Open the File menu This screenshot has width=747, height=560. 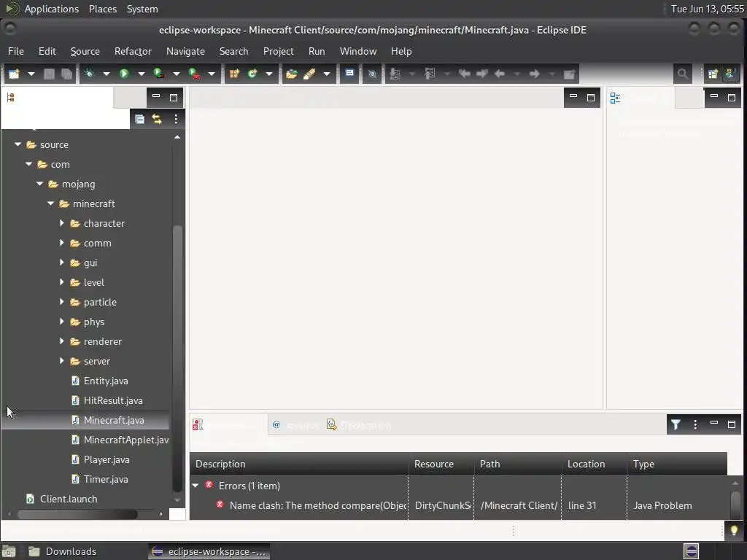pyautogui.click(x=16, y=51)
